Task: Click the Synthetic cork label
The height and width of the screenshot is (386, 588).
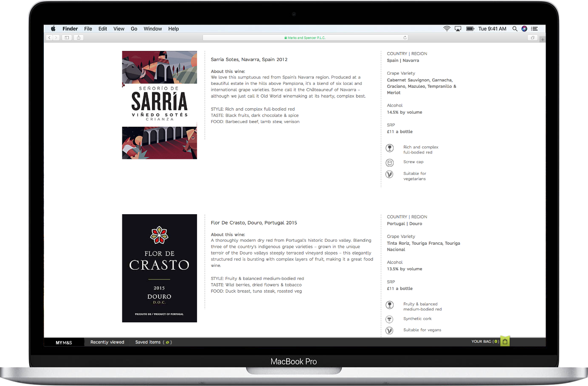Action: [417, 319]
